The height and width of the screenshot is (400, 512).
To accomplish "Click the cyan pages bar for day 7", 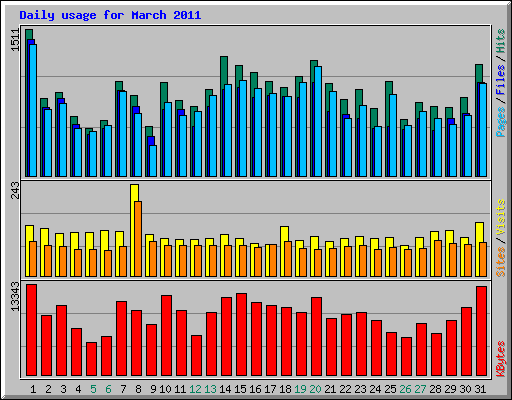I will point(123,134).
